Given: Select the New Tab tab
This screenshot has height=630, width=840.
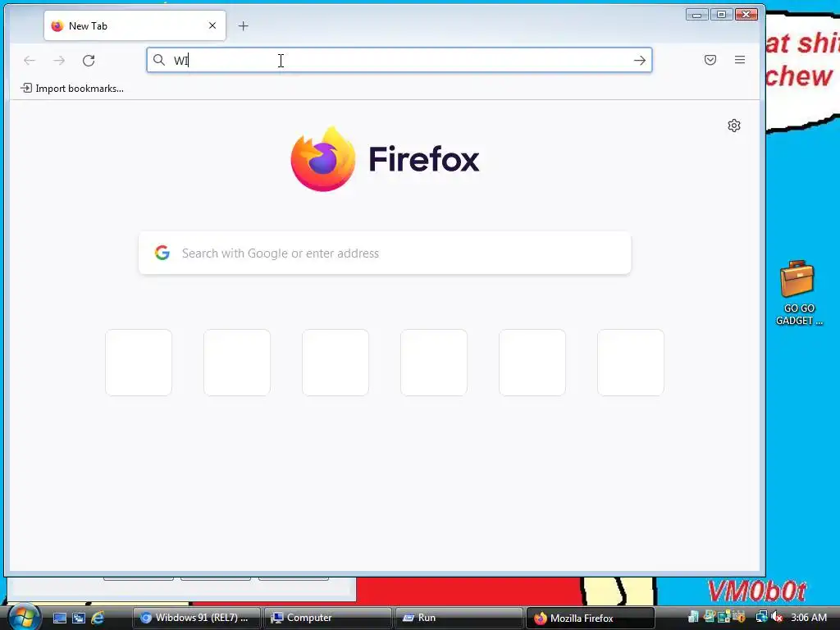Looking at the screenshot, I should [135, 25].
